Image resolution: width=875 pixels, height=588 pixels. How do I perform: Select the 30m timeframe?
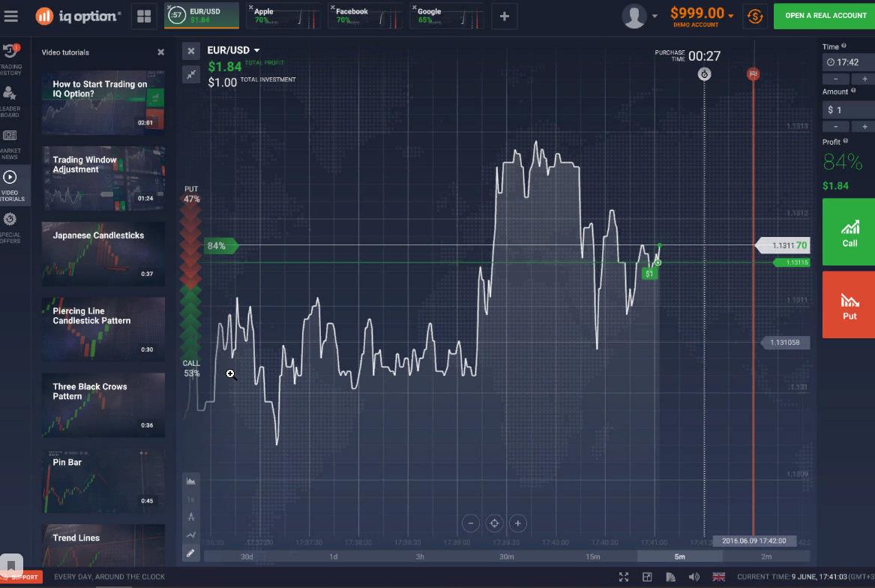506,556
